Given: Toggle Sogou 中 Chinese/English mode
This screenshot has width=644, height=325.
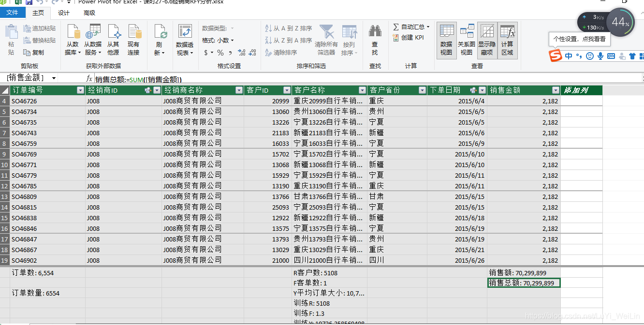Looking at the screenshot, I should tap(569, 56).
